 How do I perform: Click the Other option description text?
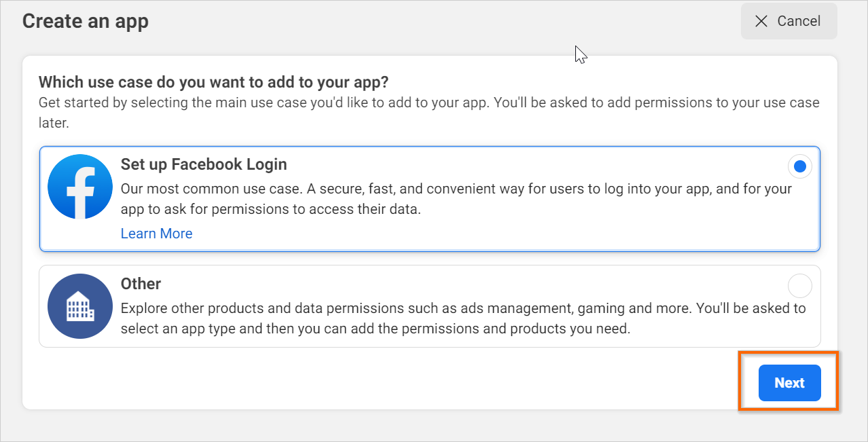(463, 318)
